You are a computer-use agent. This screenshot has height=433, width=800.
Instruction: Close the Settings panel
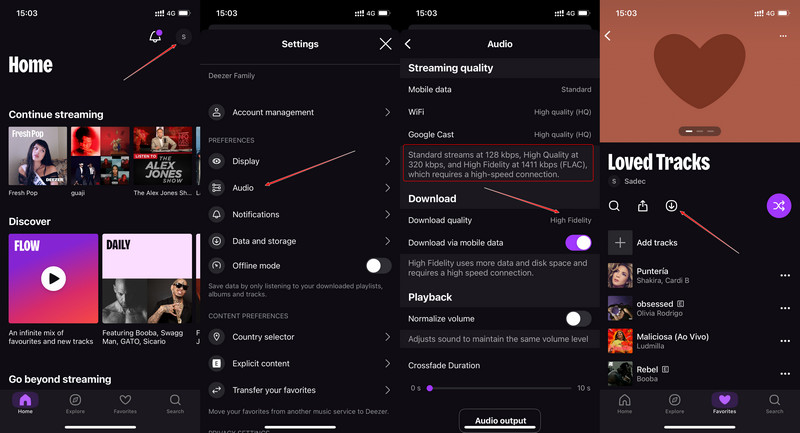click(386, 44)
